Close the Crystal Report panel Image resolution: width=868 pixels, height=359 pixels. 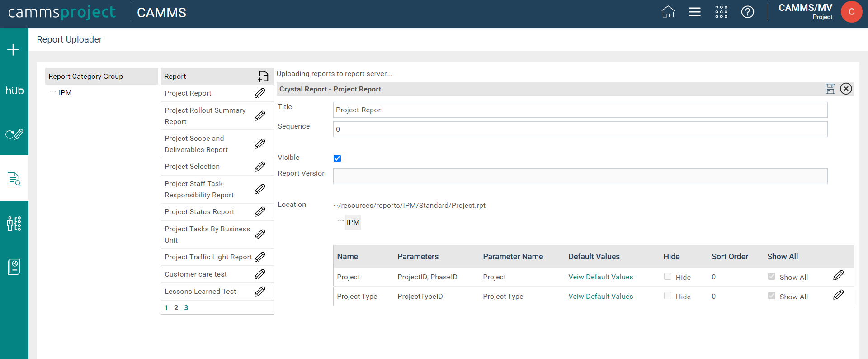(x=846, y=89)
